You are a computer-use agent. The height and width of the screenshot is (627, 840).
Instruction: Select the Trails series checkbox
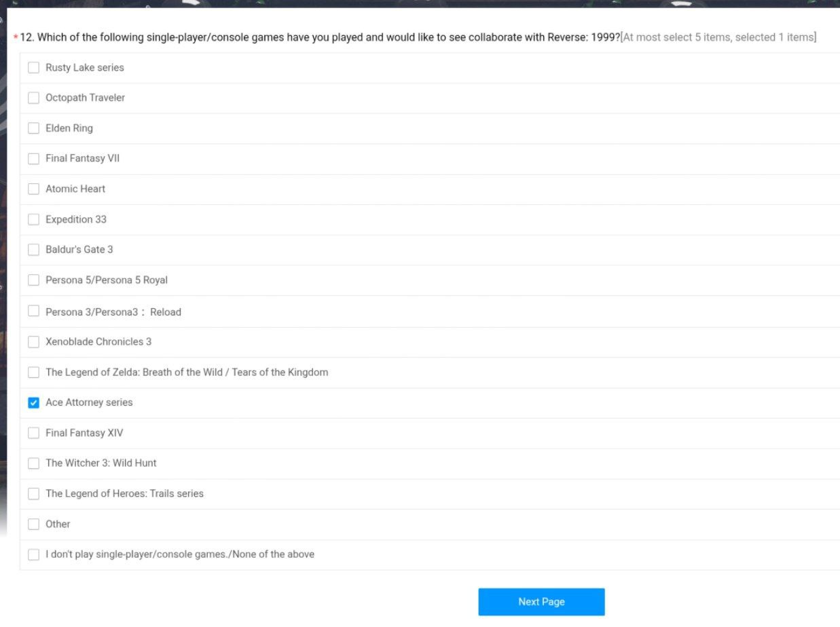point(33,494)
